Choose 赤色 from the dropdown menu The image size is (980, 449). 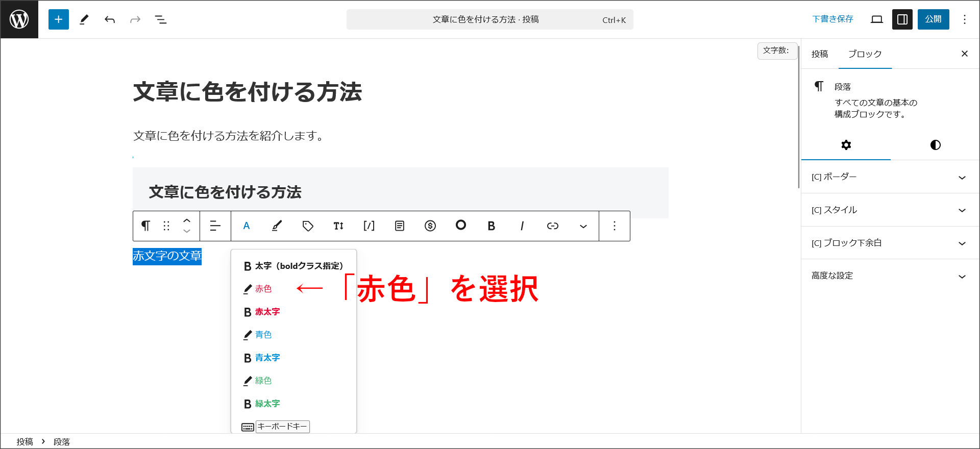263,289
